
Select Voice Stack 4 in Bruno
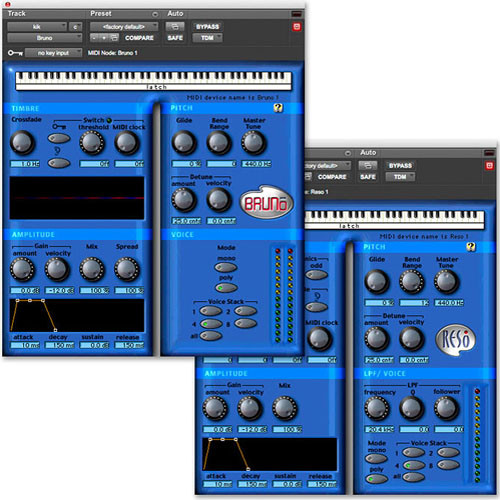211,324
